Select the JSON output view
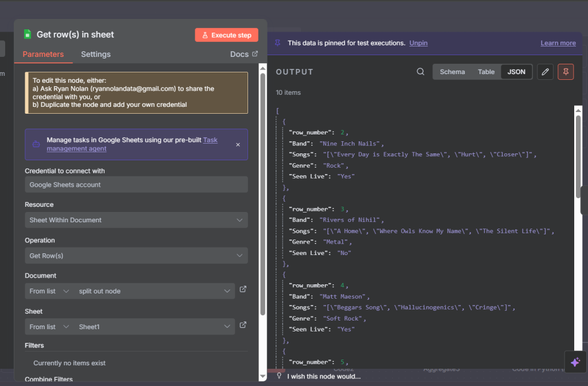Viewport: 588px width, 386px height. coord(516,72)
